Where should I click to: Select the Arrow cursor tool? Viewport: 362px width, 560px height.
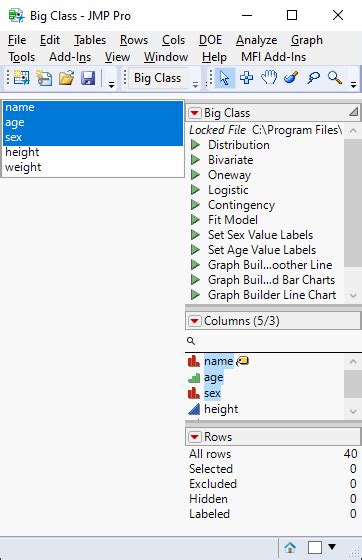[x=225, y=78]
